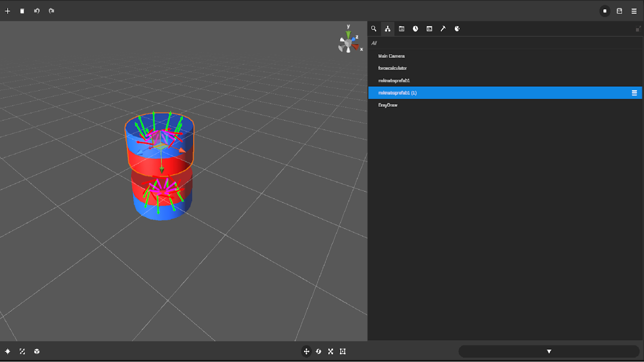
Task: Open the hamburger menu at top right
Action: 634,11
